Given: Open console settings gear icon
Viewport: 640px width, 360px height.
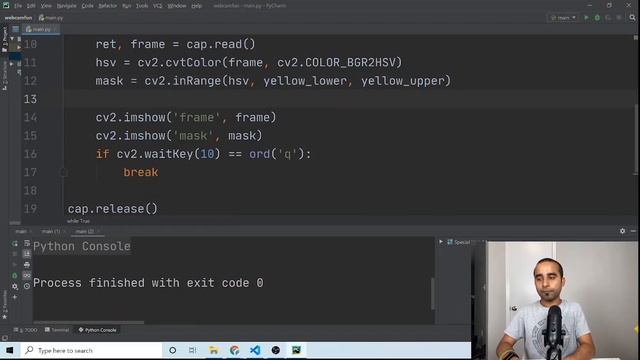Looking at the screenshot, I should point(15,286).
